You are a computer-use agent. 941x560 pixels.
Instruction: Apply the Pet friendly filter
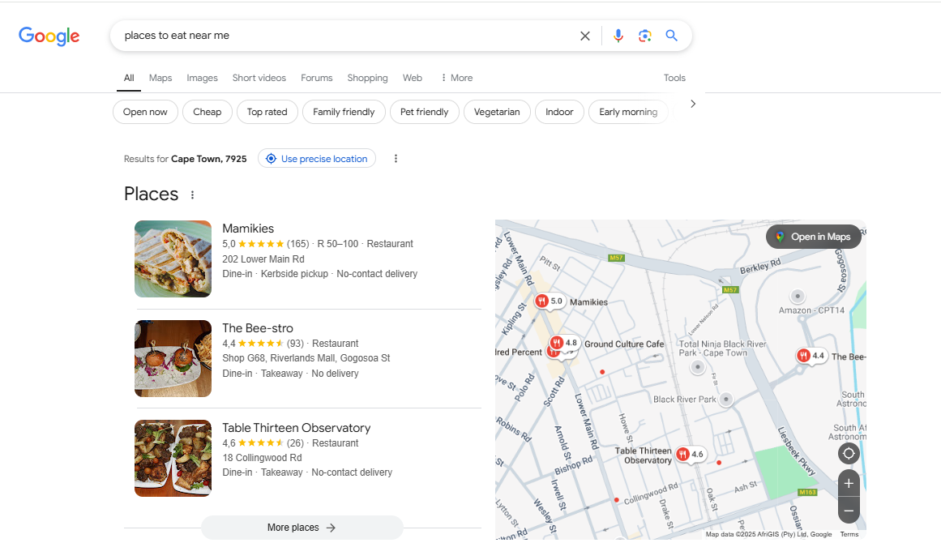pos(424,112)
